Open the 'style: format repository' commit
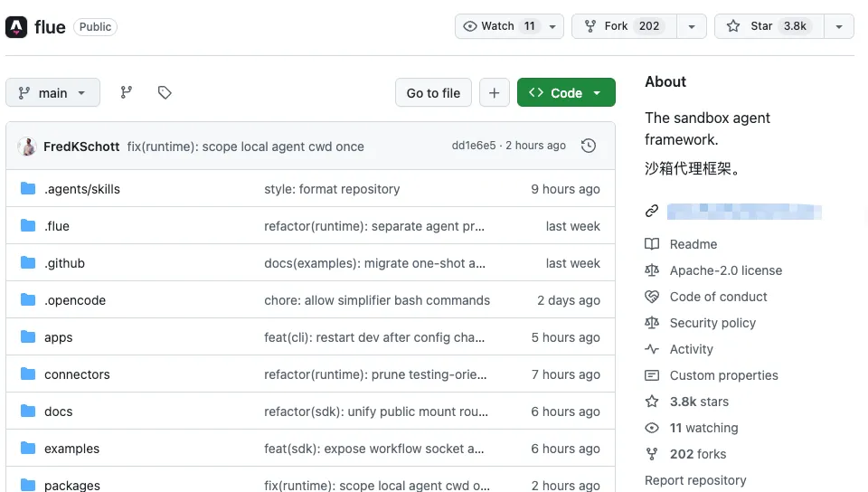The width and height of the screenshot is (868, 492). click(332, 189)
